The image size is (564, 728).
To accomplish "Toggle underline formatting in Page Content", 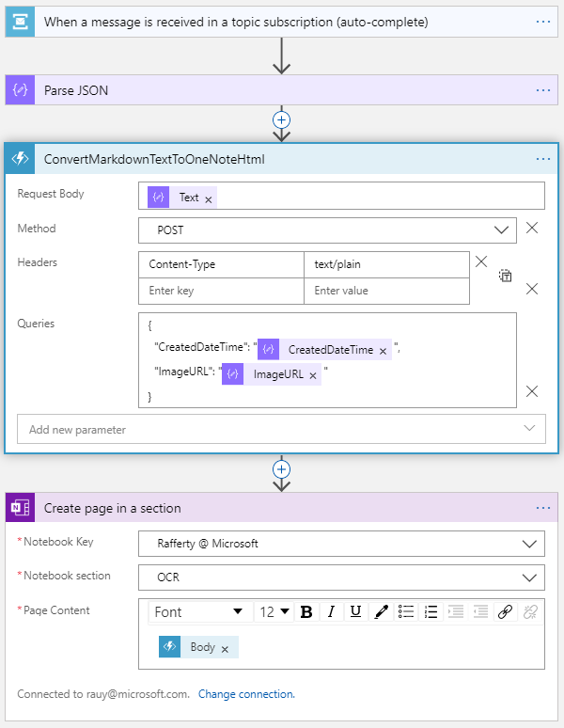I will 355,611.
